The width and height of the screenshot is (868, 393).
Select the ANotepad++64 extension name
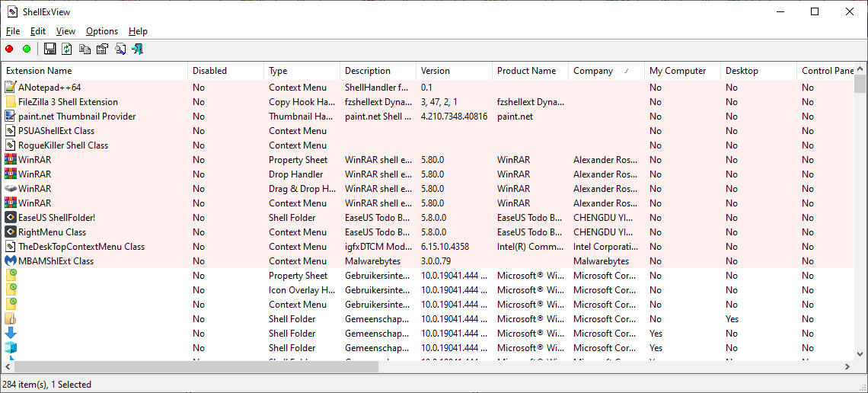point(49,88)
